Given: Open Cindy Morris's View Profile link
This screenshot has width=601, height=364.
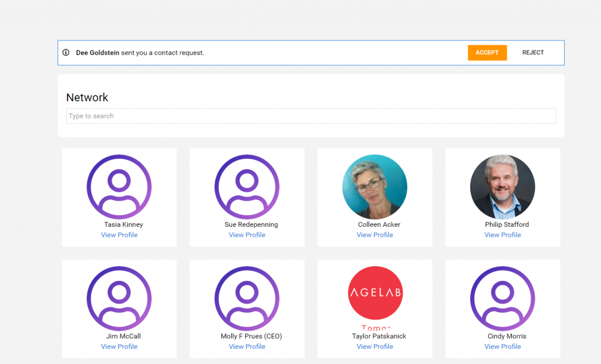Looking at the screenshot, I should (502, 347).
